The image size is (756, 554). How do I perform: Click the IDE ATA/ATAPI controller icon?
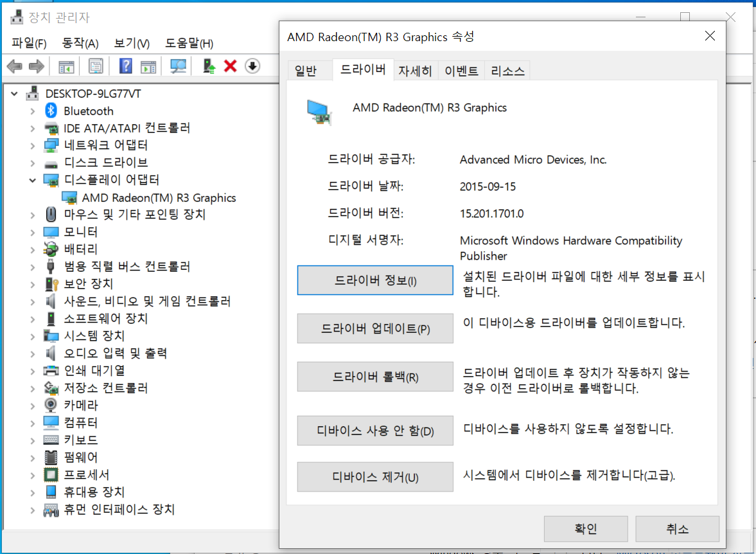click(x=51, y=129)
